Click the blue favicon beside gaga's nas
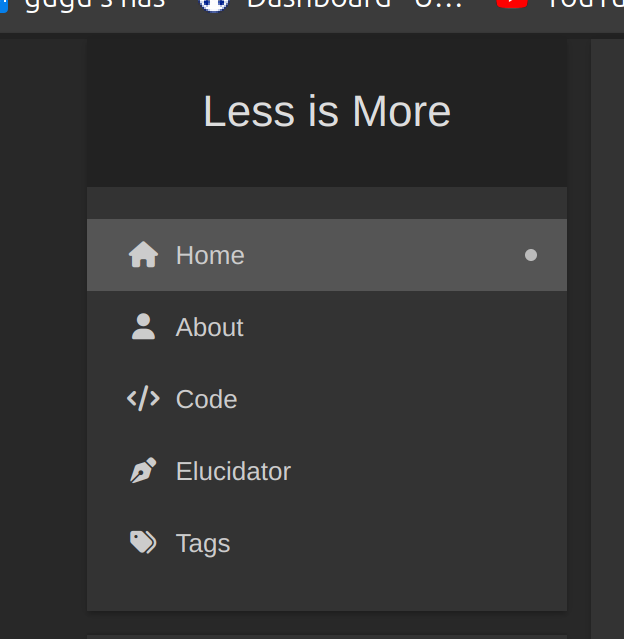Image resolution: width=624 pixels, height=639 pixels. (x=3, y=4)
